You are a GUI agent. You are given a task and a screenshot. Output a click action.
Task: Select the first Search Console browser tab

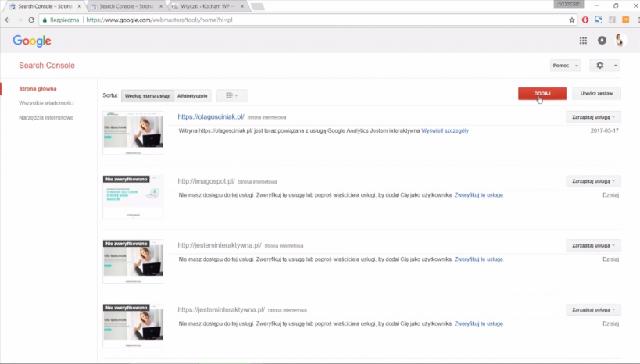click(x=44, y=6)
